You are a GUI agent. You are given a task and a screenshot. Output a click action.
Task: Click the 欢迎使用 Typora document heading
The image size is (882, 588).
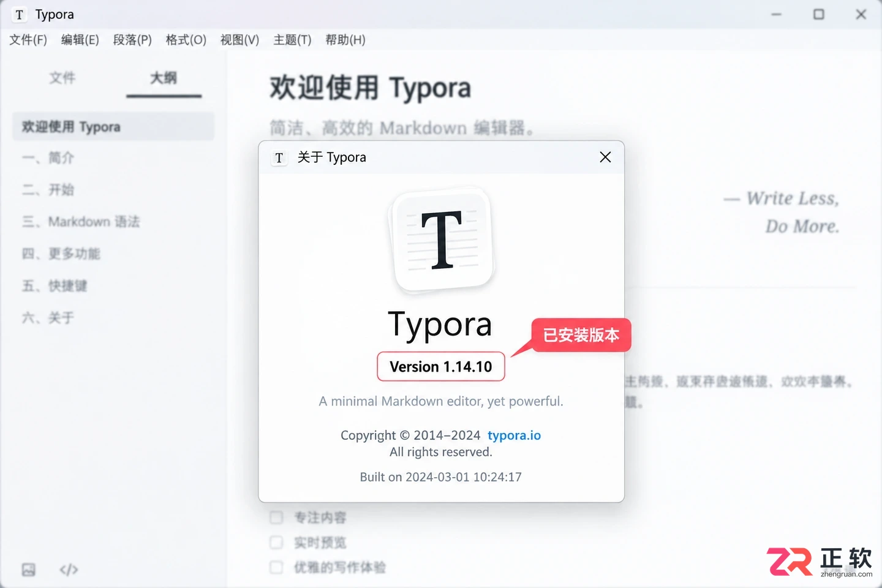pyautogui.click(x=370, y=88)
